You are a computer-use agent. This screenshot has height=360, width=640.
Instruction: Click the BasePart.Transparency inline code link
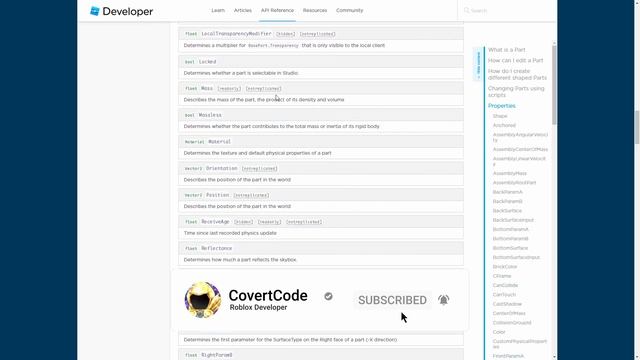pos(273,46)
